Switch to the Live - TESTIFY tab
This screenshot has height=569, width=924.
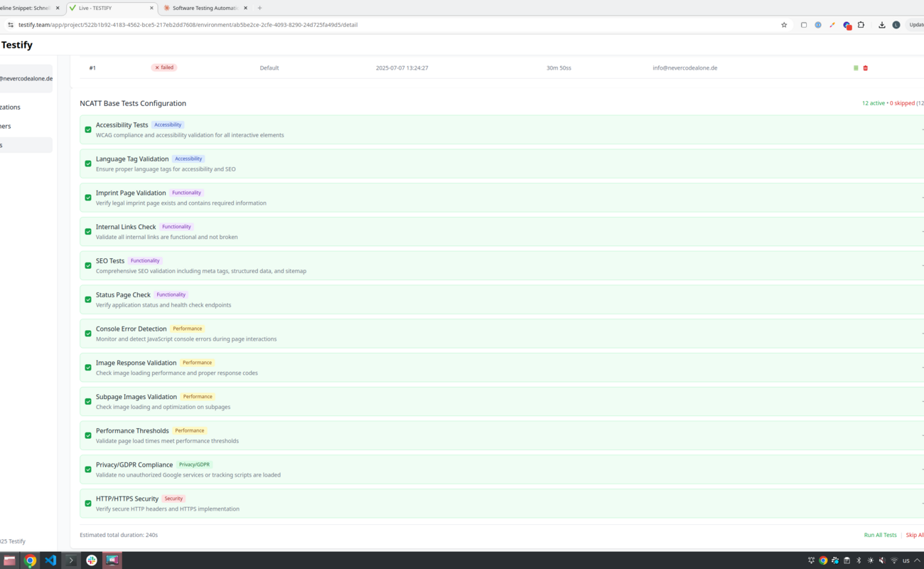[112, 8]
